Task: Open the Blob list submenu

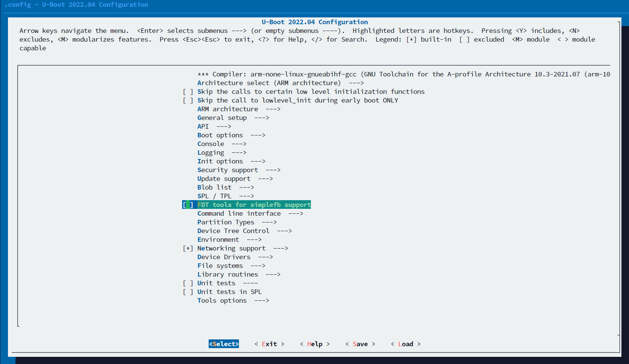Action: point(226,187)
